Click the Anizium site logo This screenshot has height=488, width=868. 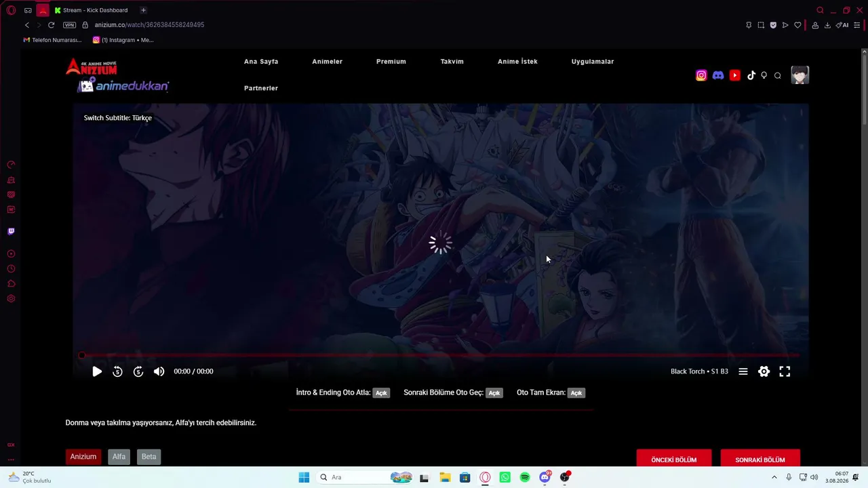pos(92,66)
